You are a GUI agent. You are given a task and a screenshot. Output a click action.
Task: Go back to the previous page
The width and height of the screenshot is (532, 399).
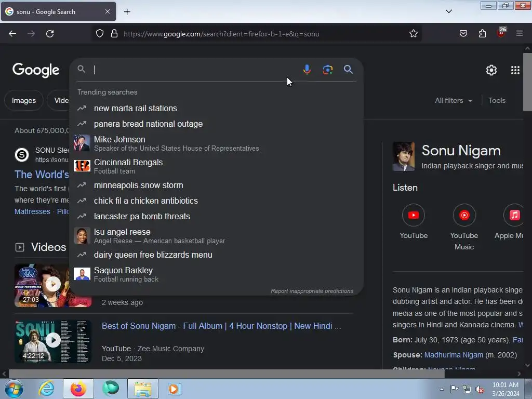point(12,34)
